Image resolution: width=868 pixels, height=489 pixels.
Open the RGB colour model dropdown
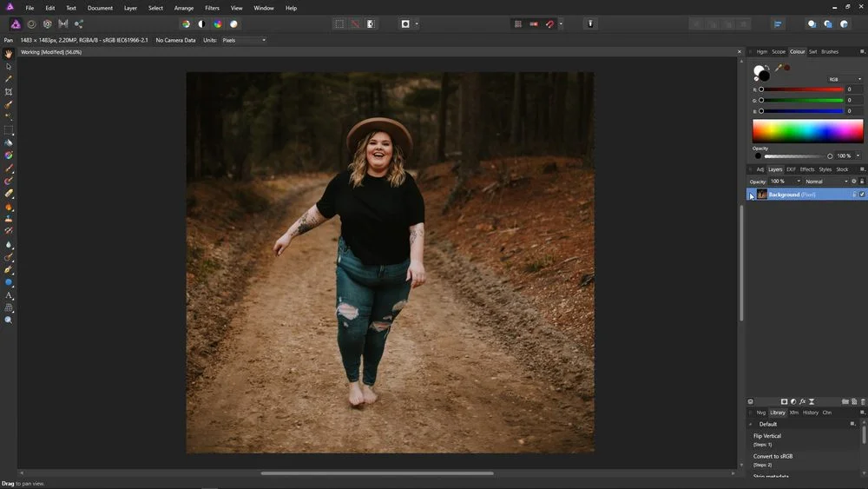pos(844,79)
